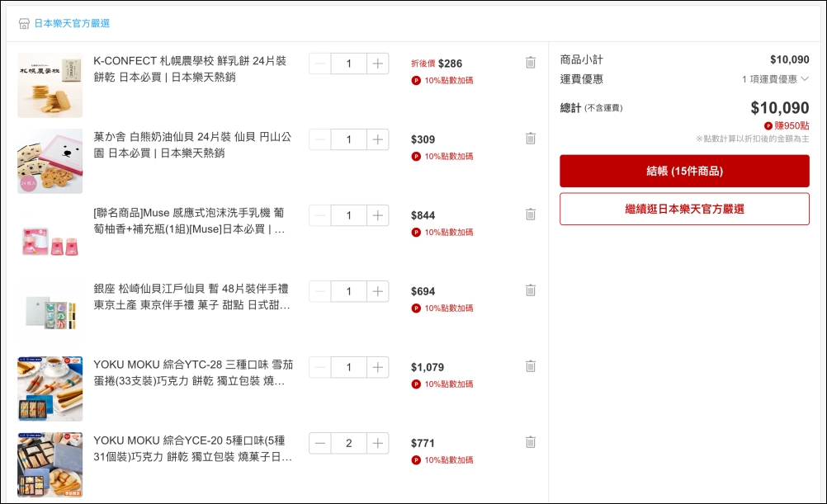Click the 銀座松崎仙貝 quantity input field
The width and height of the screenshot is (827, 504).
(348, 291)
